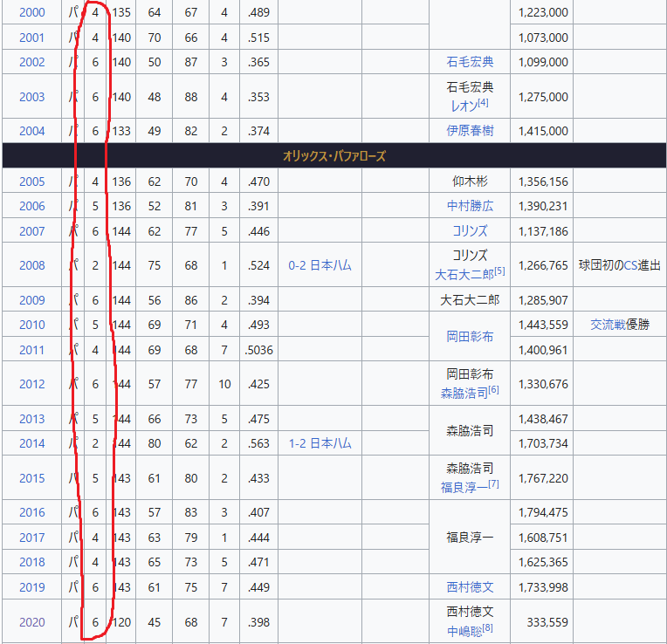This screenshot has width=667, height=644.
Task: Open the 伊原春樹 manager page link
Action: click(470, 131)
